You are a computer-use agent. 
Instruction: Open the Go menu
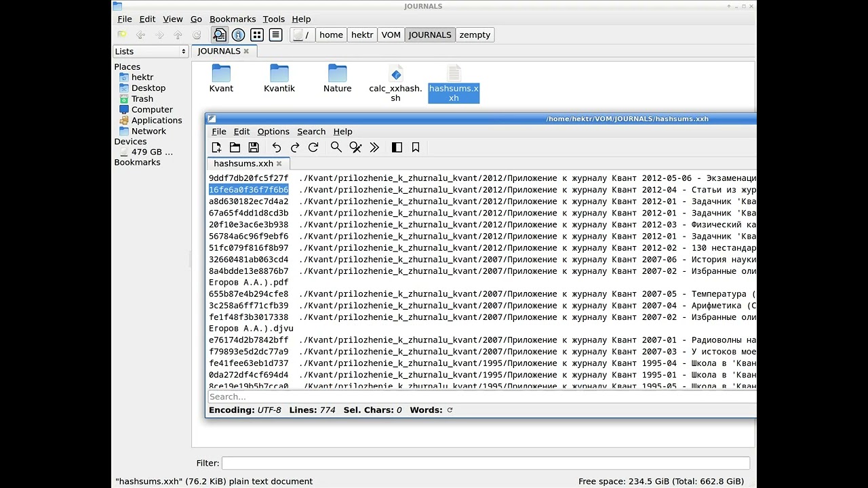click(197, 19)
